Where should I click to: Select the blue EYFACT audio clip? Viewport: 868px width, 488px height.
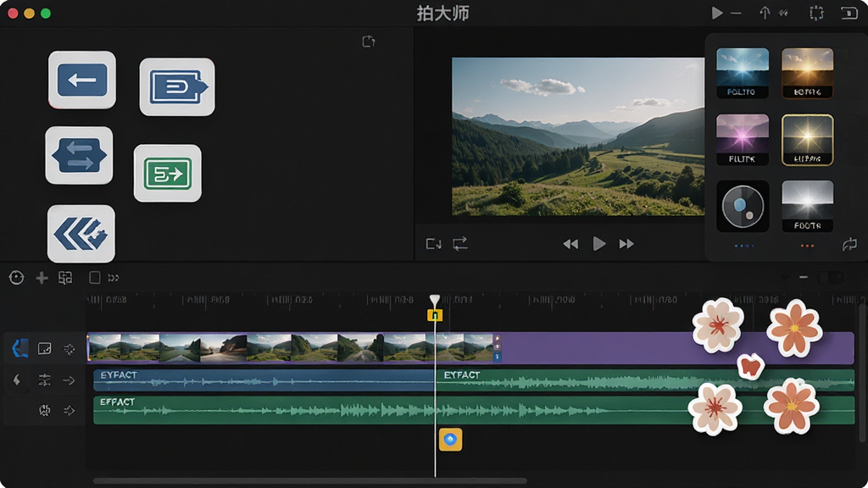(264, 380)
